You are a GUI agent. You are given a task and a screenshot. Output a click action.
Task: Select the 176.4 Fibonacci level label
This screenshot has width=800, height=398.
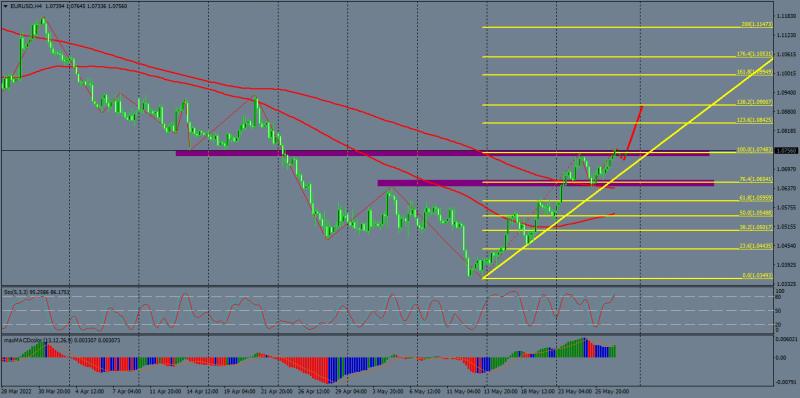(755, 54)
